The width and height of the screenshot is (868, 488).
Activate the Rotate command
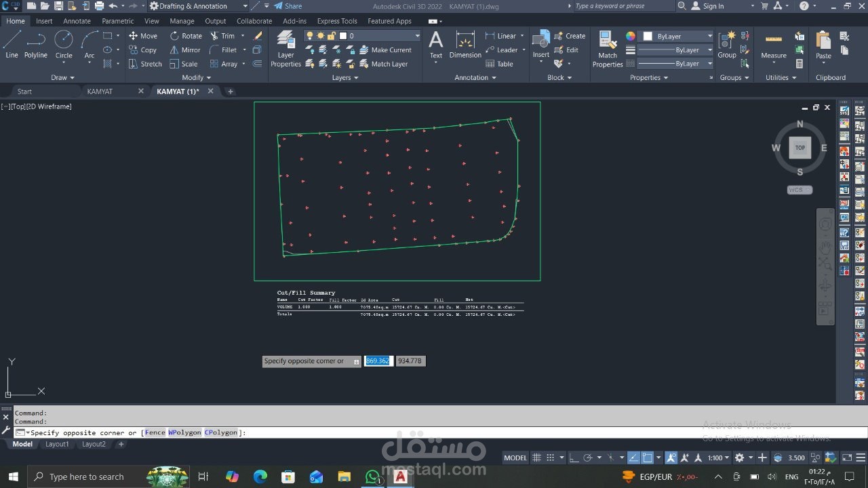(186, 36)
